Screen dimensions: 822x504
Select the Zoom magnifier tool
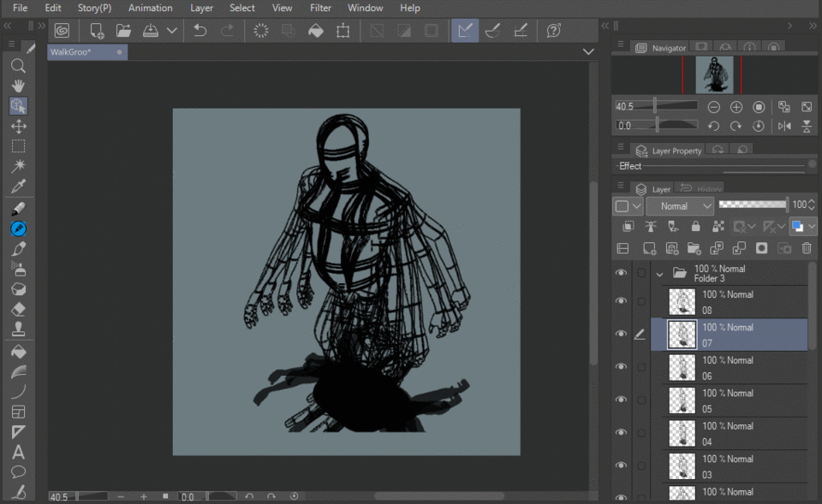pyautogui.click(x=18, y=66)
